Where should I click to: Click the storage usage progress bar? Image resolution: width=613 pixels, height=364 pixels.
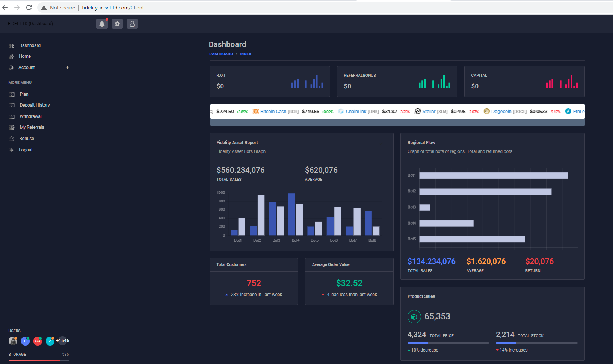tap(39, 361)
